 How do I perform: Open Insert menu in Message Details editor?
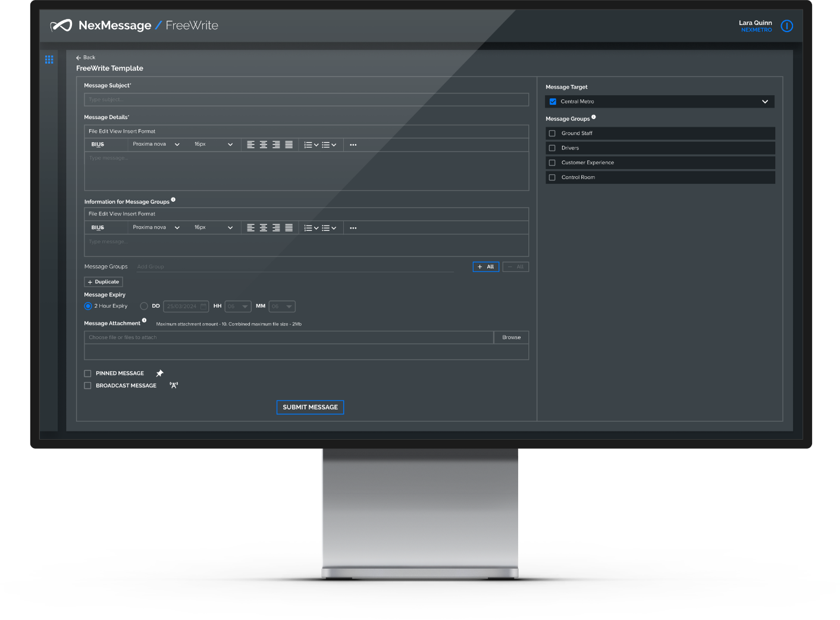coord(130,131)
